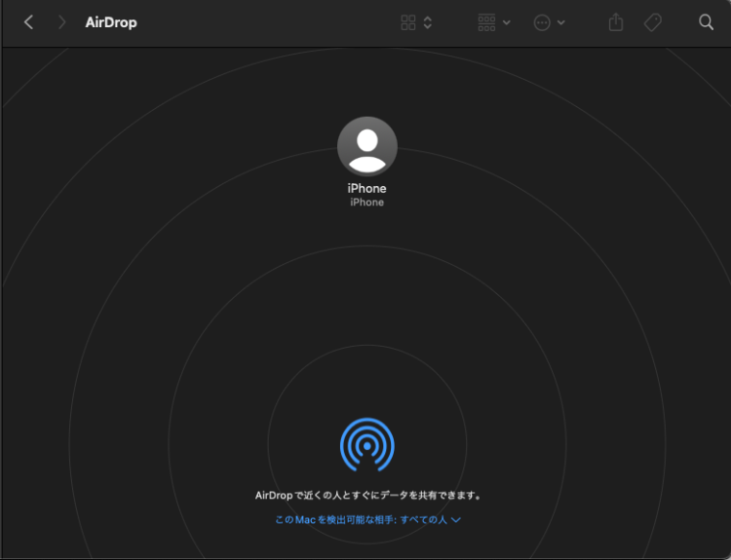Go forward with the right chevron
This screenshot has height=560, width=731.
point(61,21)
